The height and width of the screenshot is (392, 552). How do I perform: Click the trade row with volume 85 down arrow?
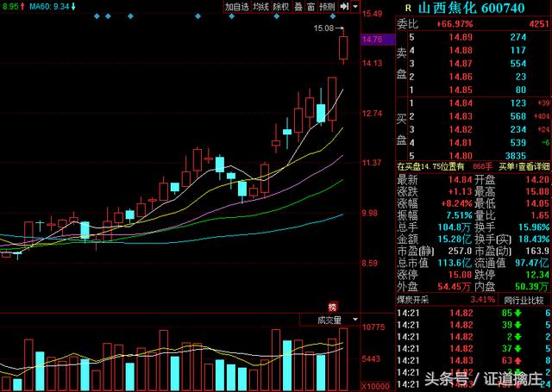click(x=474, y=313)
